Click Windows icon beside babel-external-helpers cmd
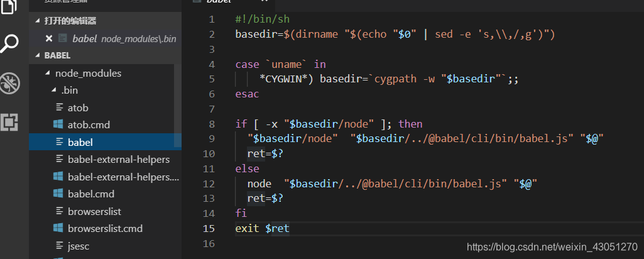Screen dimensions: 644x259 coord(58,177)
